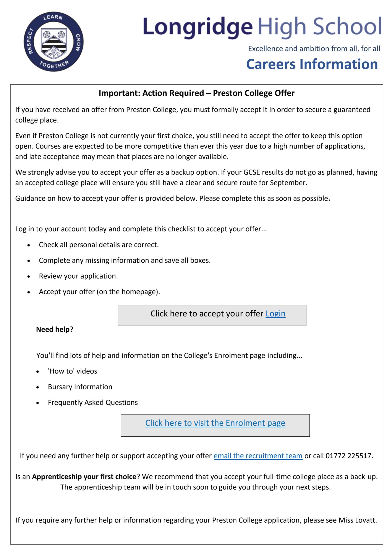This screenshot has height=555, width=392.
Task: Click the 'Bursary Information' bullet
Action: point(80,387)
